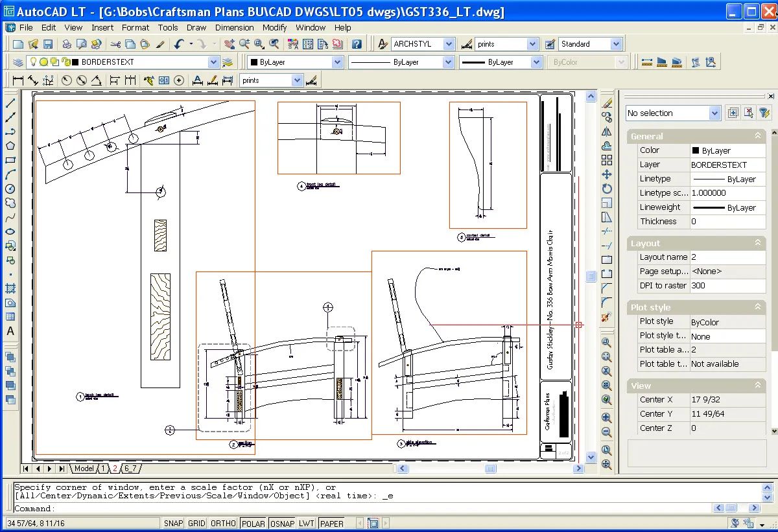Collapse the General properties section
This screenshot has width=778, height=532.
click(x=757, y=136)
